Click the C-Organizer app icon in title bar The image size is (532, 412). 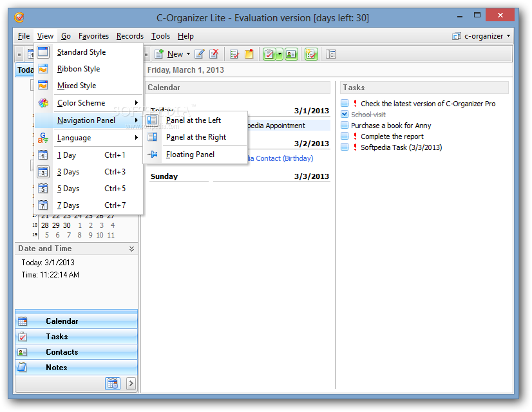pyautogui.click(x=19, y=17)
